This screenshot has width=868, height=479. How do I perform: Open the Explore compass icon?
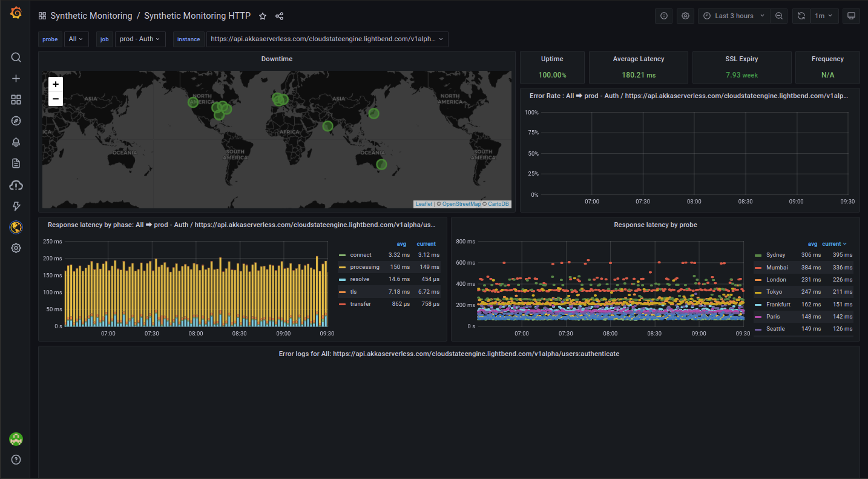[16, 121]
